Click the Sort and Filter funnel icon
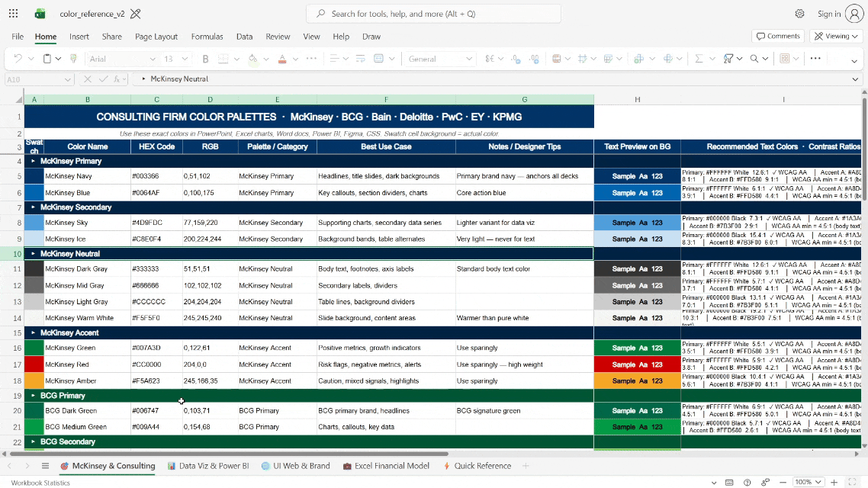The height and width of the screenshot is (488, 868). tap(728, 59)
